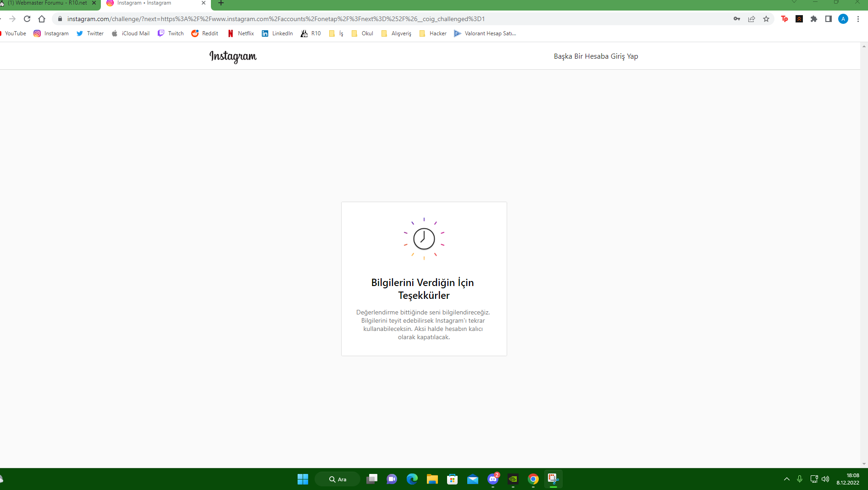This screenshot has width=868, height=490.
Task: Open the Twitch bookmark
Action: tap(171, 33)
